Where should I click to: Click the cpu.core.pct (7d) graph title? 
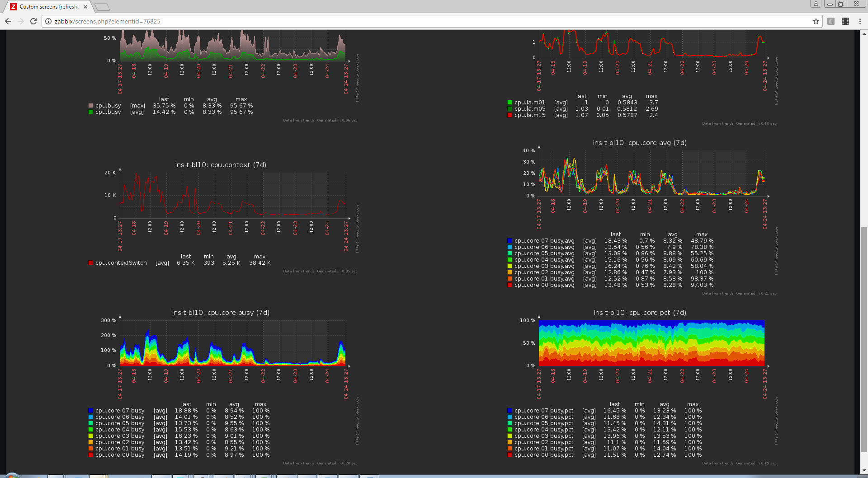tap(640, 313)
